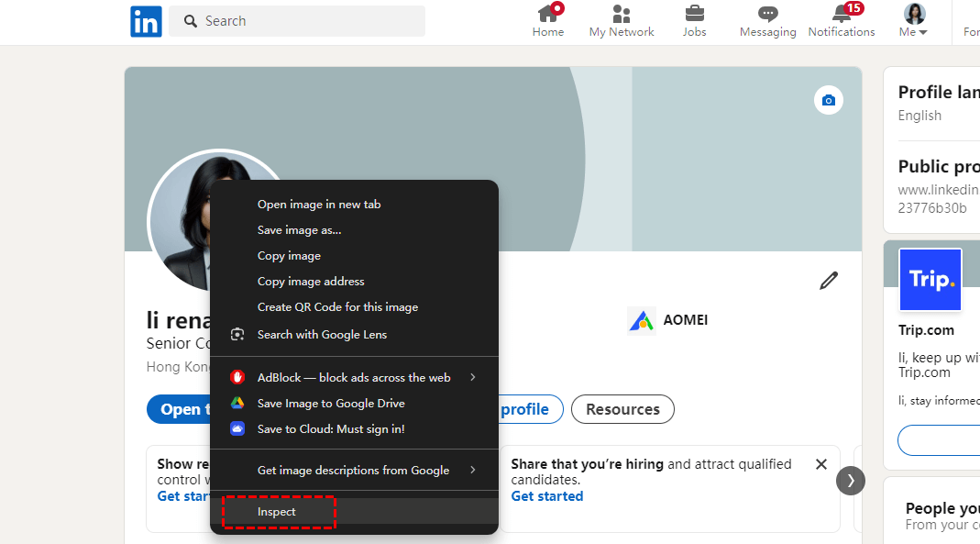Choose Open image in new tab
Screen dimensions: 980x544
click(x=354, y=205)
